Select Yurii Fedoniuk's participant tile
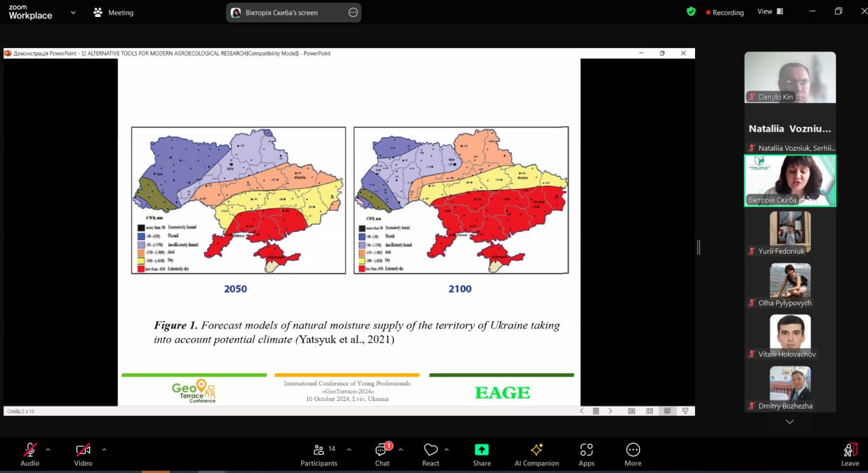Image resolution: width=868 pixels, height=473 pixels. tap(790, 233)
